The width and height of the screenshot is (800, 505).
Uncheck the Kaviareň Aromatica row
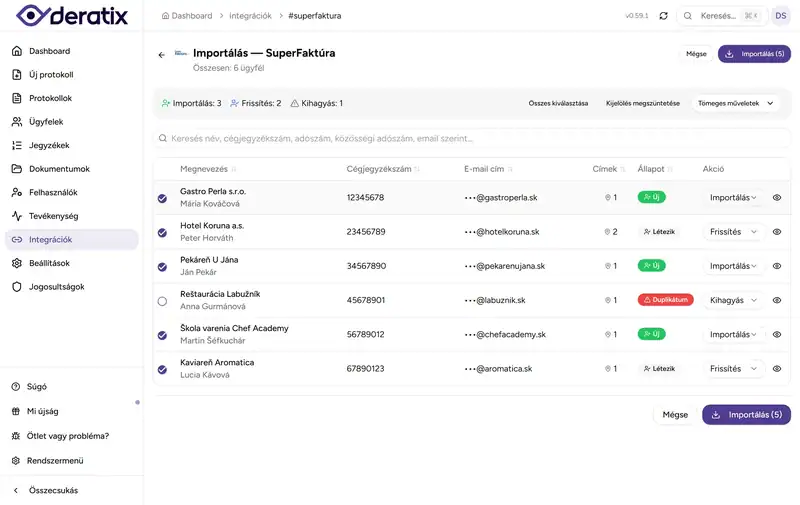[162, 369]
